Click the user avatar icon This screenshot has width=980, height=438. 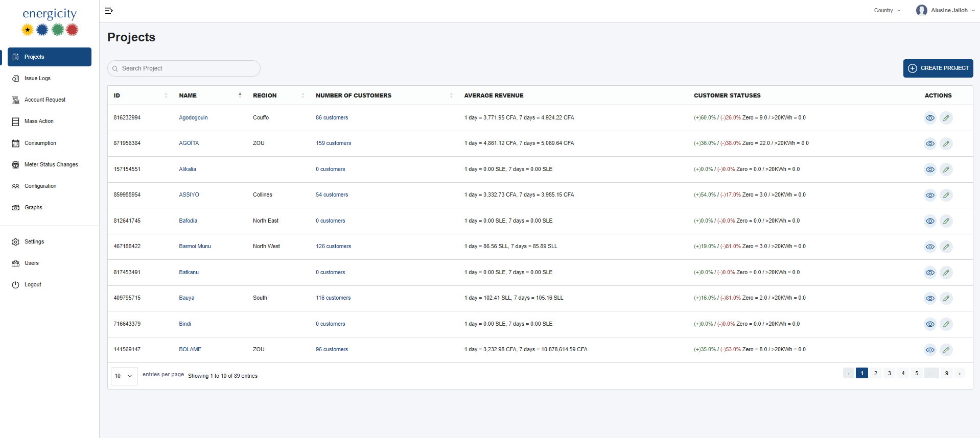click(921, 10)
